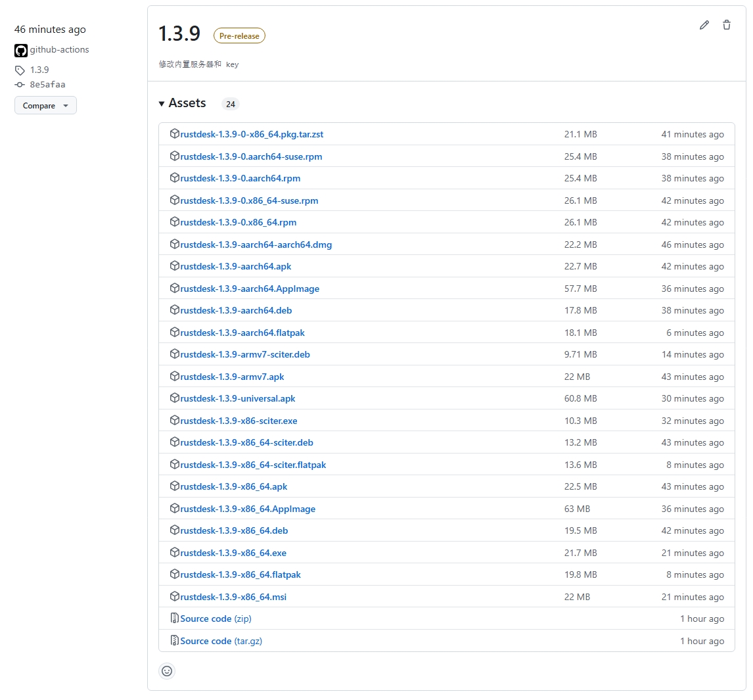Collapse the Assets section triangle
Screen dimensions: 753x700
(x=162, y=104)
